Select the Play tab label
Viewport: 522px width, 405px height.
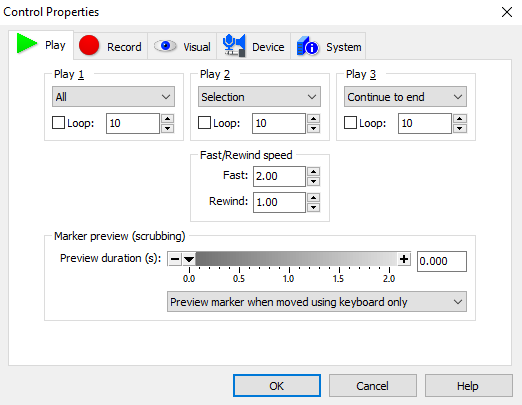click(55, 45)
